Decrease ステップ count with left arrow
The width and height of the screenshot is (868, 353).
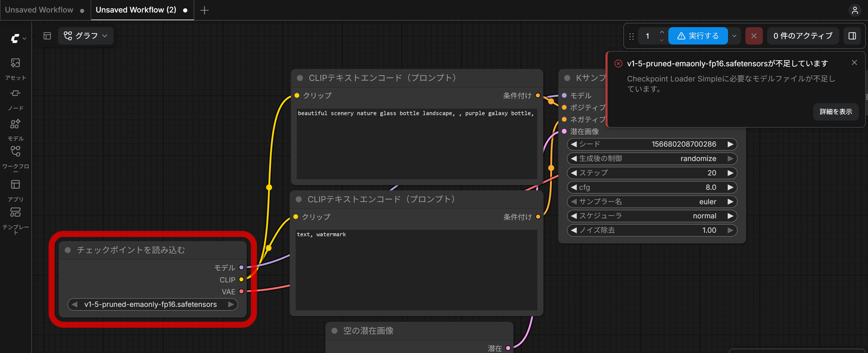point(573,173)
